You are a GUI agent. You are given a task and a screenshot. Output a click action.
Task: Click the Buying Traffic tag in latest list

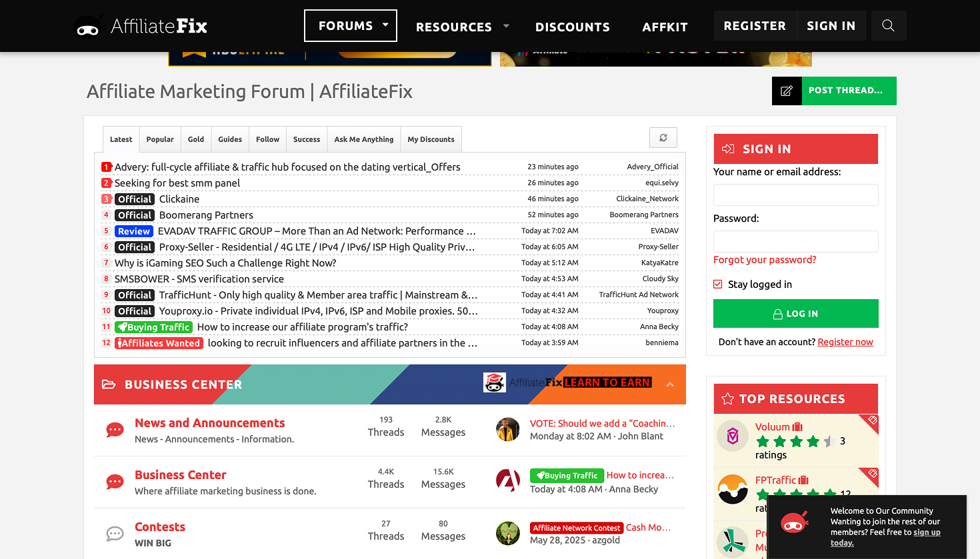[153, 327]
